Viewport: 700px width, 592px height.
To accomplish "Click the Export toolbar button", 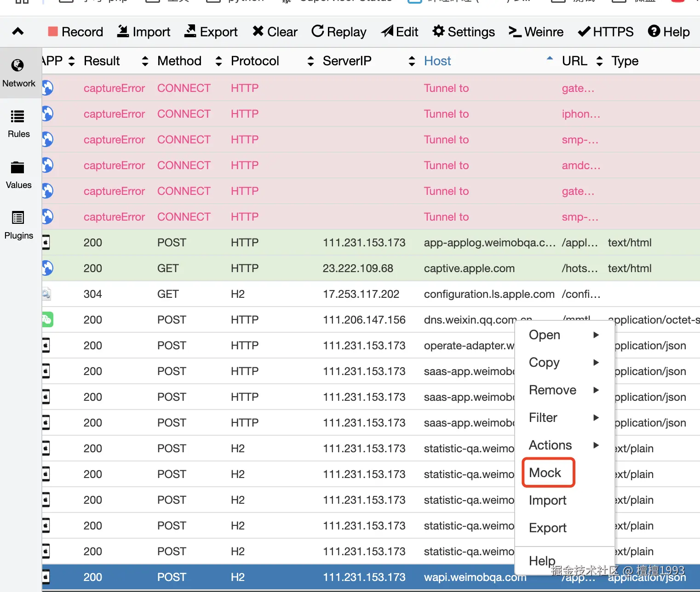I will (x=211, y=32).
